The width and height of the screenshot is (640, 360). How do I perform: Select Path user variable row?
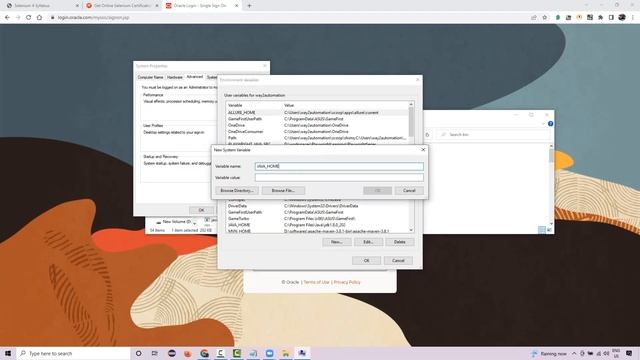317,138
